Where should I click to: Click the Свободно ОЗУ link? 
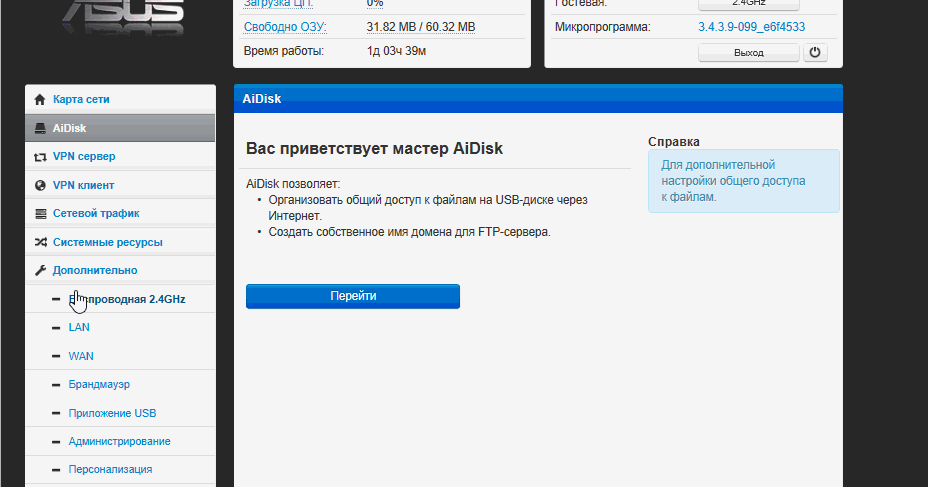coord(285,27)
